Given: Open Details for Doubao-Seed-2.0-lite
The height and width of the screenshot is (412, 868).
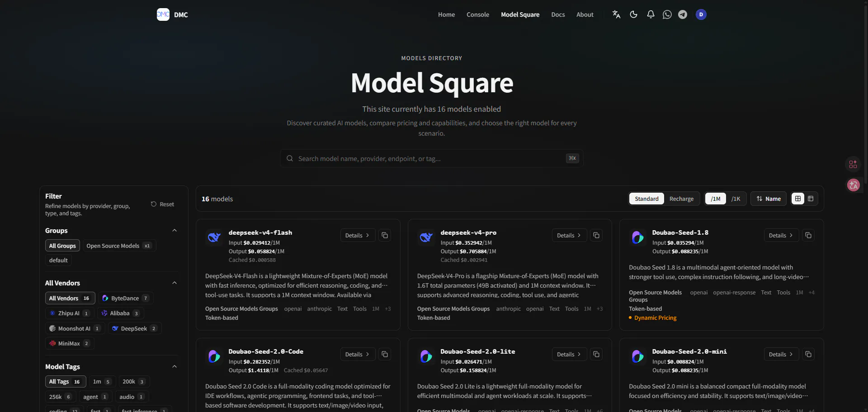Looking at the screenshot, I should (569, 354).
